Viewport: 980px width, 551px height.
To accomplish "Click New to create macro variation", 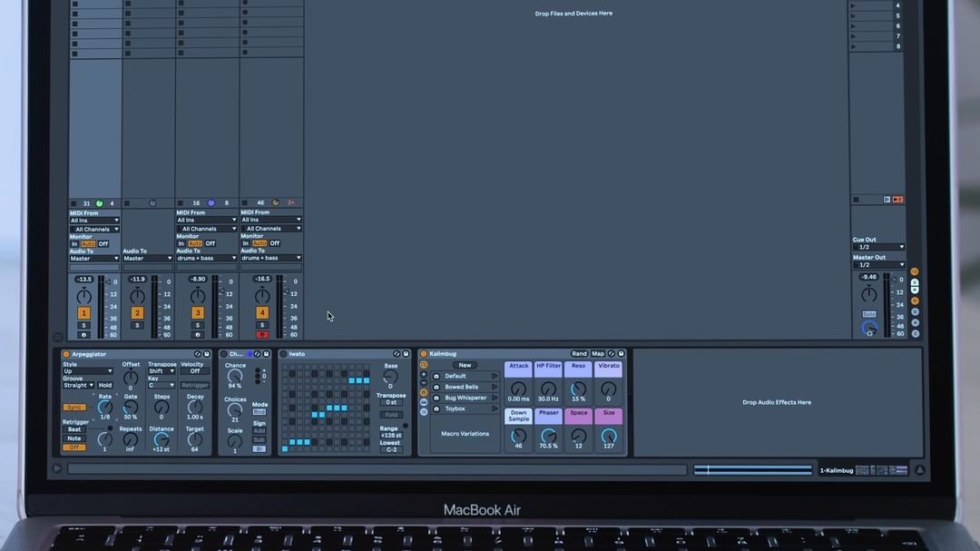I will click(465, 365).
